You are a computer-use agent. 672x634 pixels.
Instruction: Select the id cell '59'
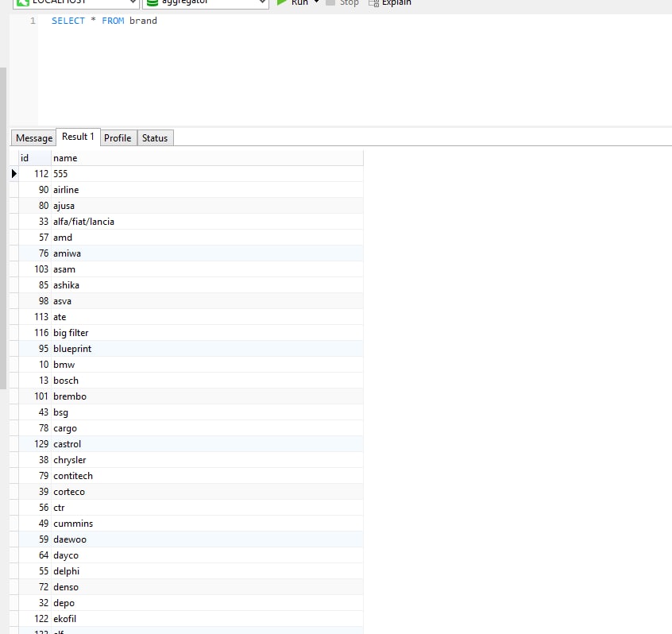(x=35, y=539)
